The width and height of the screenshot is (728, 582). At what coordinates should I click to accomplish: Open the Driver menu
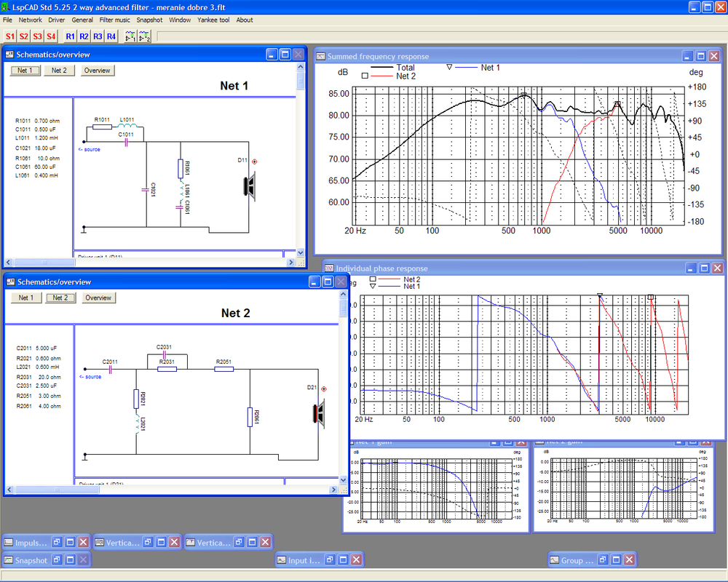57,20
